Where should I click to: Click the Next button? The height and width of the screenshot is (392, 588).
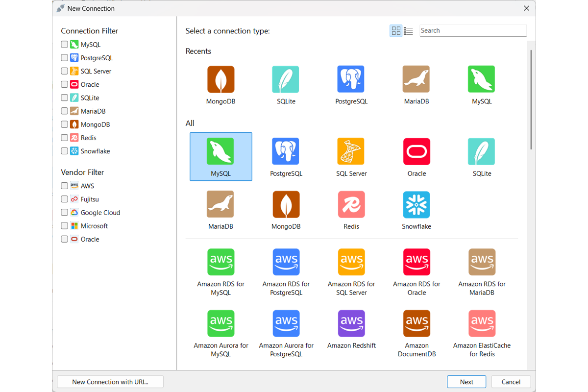pyautogui.click(x=466, y=382)
